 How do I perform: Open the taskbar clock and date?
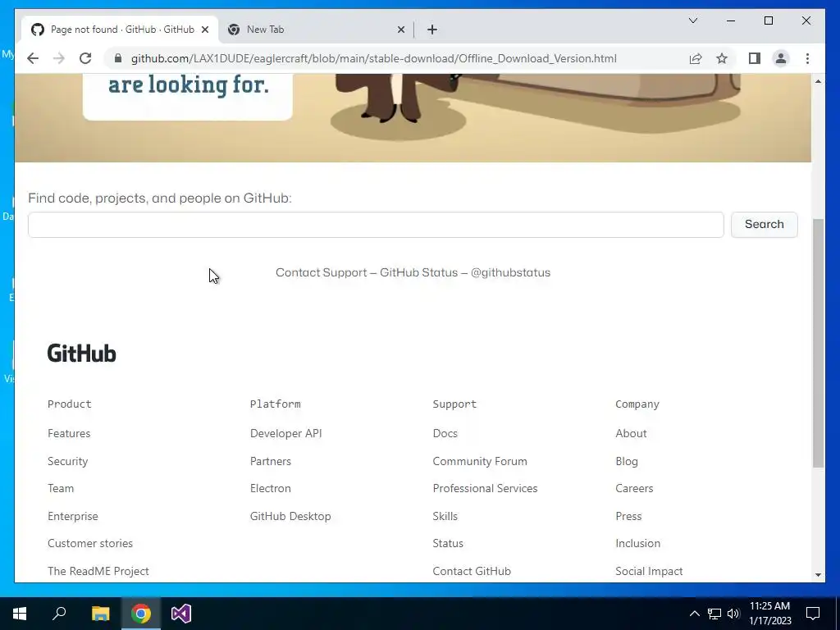769,614
